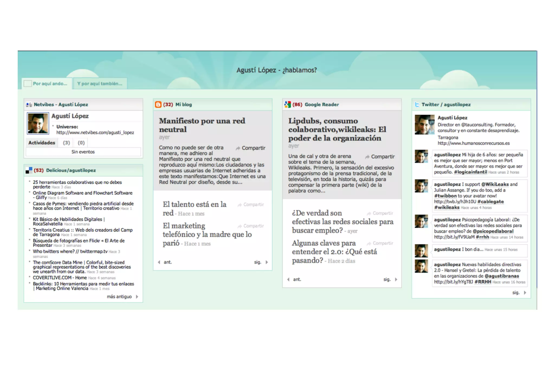Click the #wikileaks hashtag in tweet
The width and height of the screenshot is (555, 392).
(x=447, y=208)
